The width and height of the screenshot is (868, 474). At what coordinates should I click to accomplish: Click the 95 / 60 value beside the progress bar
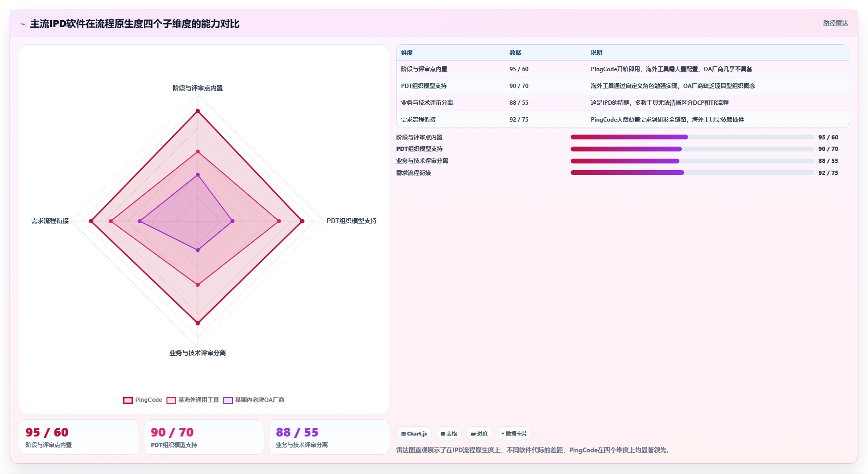click(x=828, y=137)
